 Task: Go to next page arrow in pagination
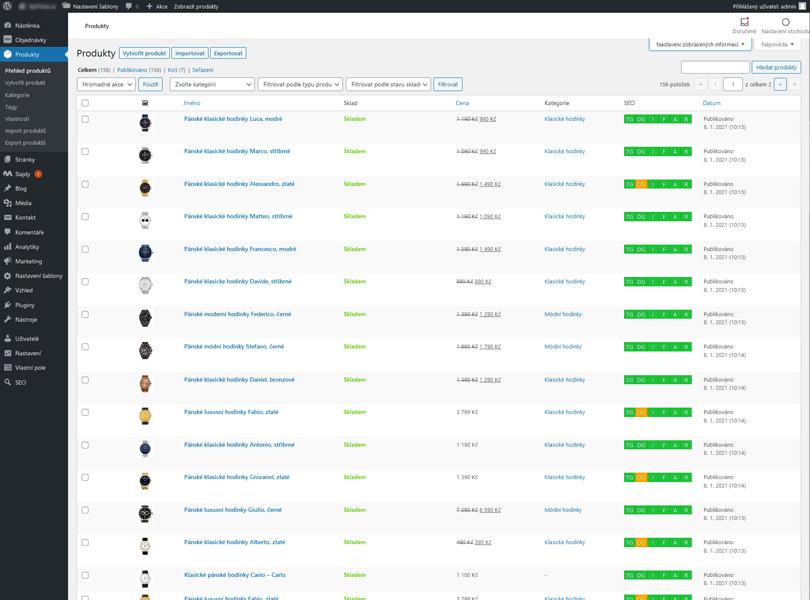[x=780, y=84]
